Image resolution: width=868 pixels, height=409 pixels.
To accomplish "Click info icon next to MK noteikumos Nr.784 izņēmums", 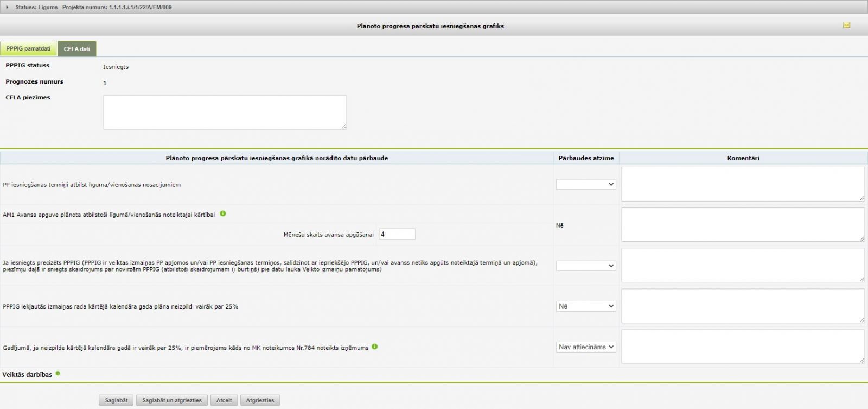I will pos(375,347).
